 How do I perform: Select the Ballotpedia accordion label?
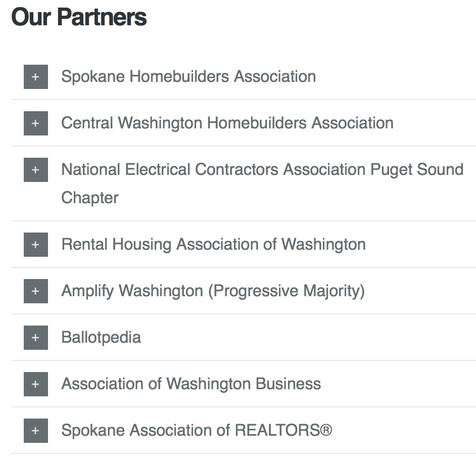[101, 338]
